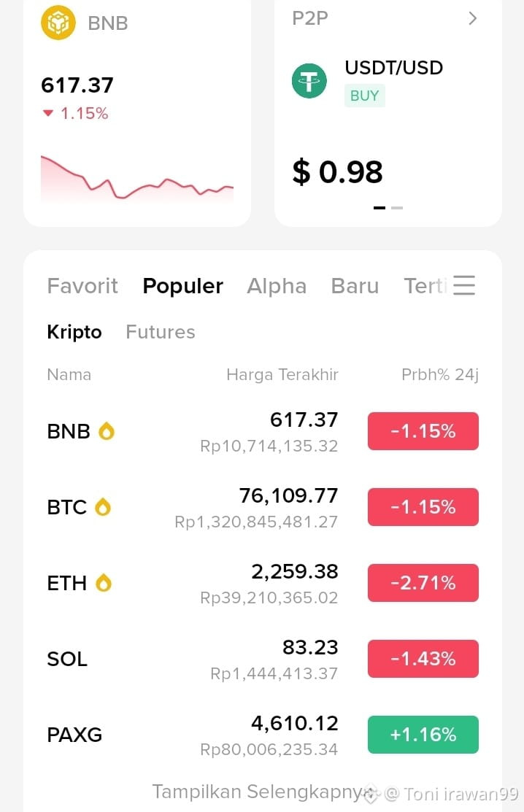Image resolution: width=524 pixels, height=812 pixels.
Task: Switch to the Favorit tab
Action: coord(82,286)
